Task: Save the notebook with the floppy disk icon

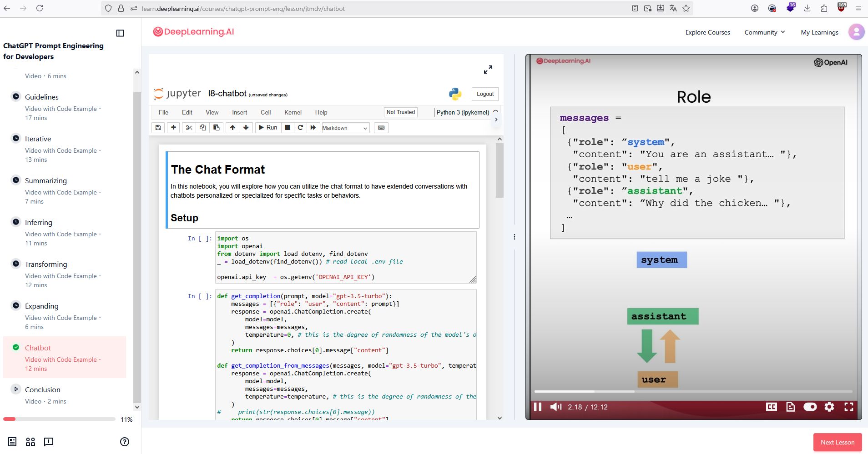Action: (x=158, y=128)
